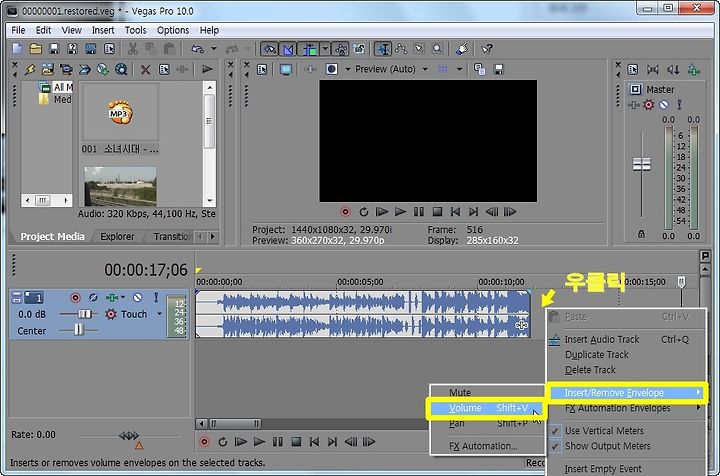720x476 pixels.
Task: Click the Dim Output icon in mixer
Action: 673,70
